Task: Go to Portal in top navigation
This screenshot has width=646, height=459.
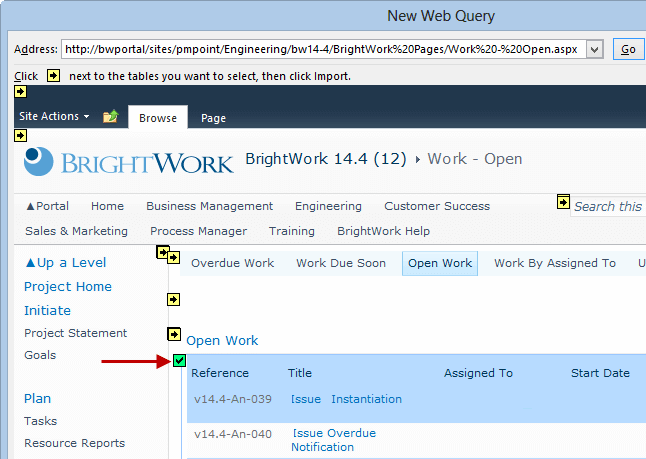Action: 47,206
